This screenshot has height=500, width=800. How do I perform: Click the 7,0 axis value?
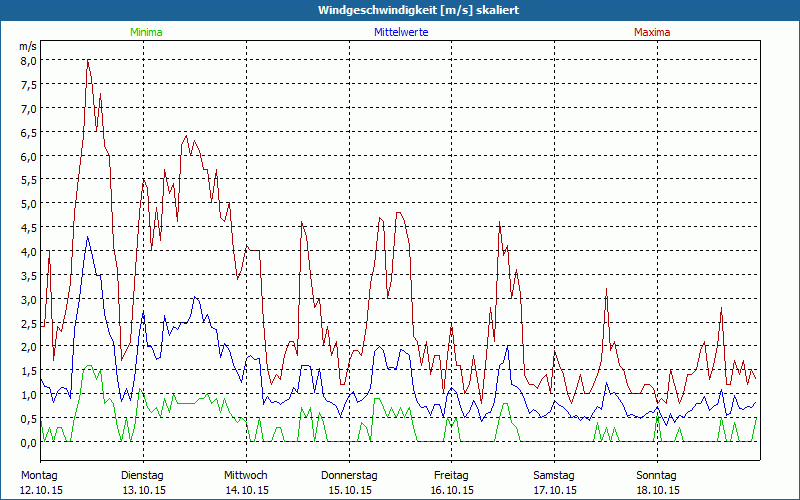coord(29,109)
